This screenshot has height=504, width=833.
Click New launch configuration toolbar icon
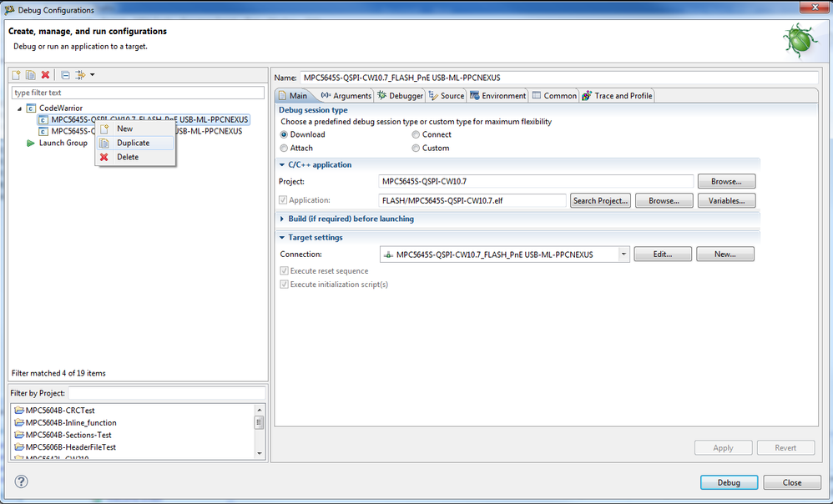pos(17,75)
